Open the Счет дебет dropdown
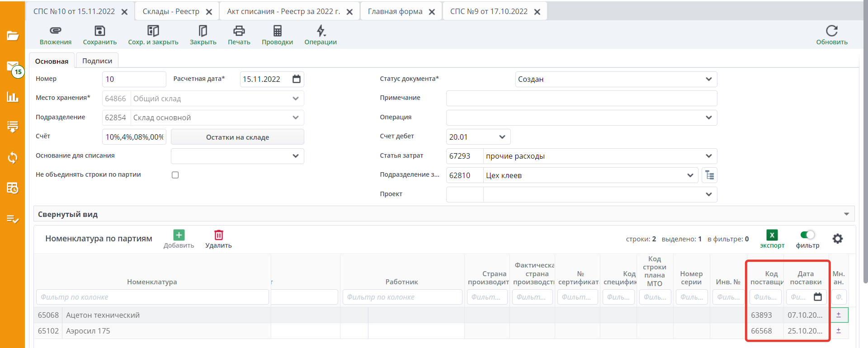Screen dimensions: 868x348 502,137
